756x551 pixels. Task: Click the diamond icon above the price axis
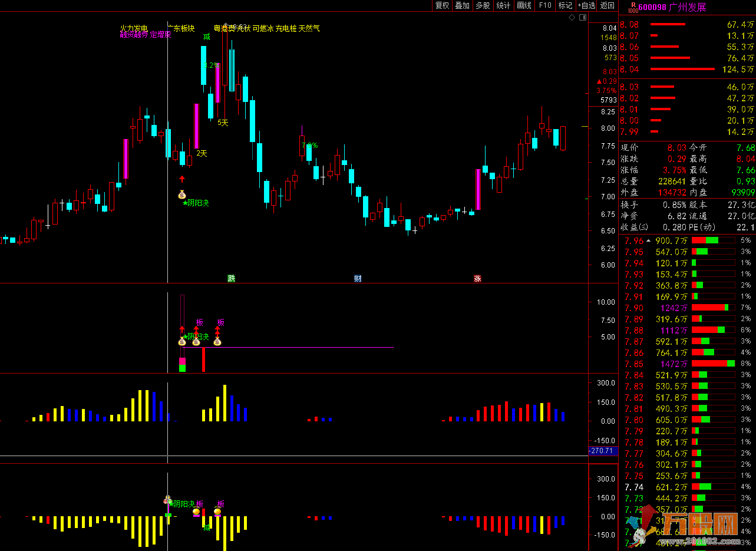coord(572,18)
